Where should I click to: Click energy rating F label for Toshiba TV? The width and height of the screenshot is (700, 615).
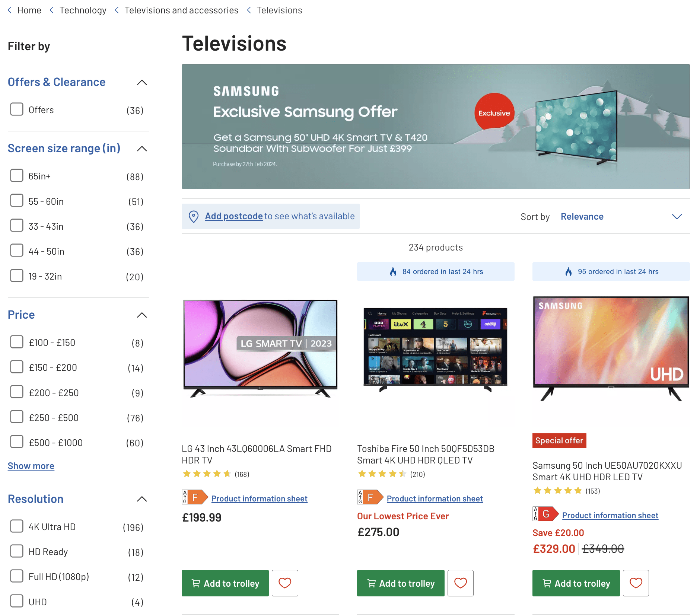point(370,497)
